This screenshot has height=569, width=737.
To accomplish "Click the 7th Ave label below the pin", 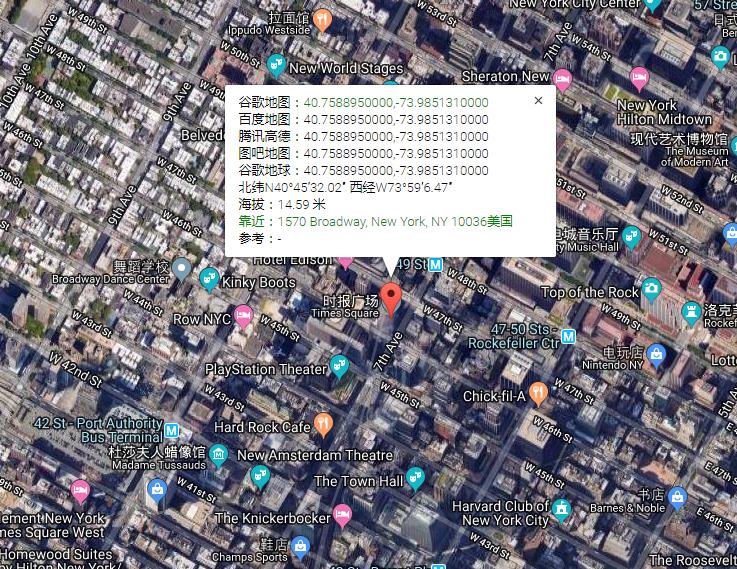I will point(388,351).
